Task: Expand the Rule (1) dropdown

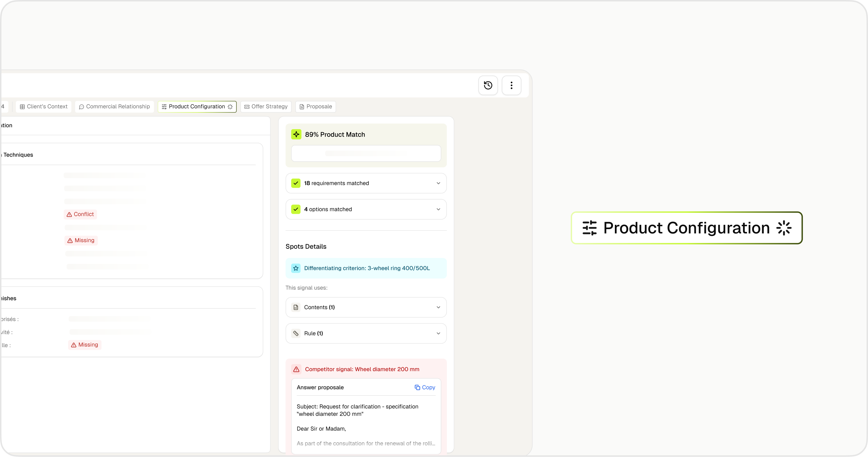Action: point(366,333)
